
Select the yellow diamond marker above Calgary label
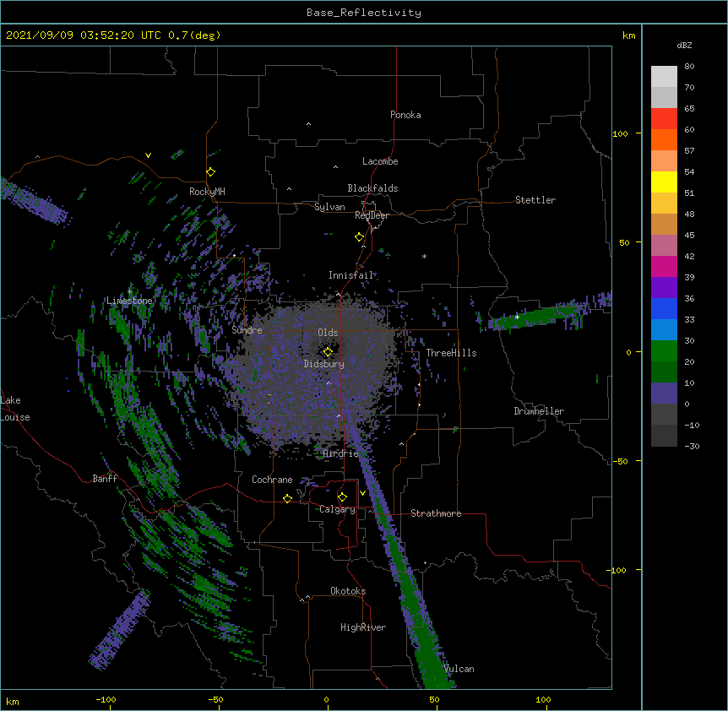click(342, 497)
